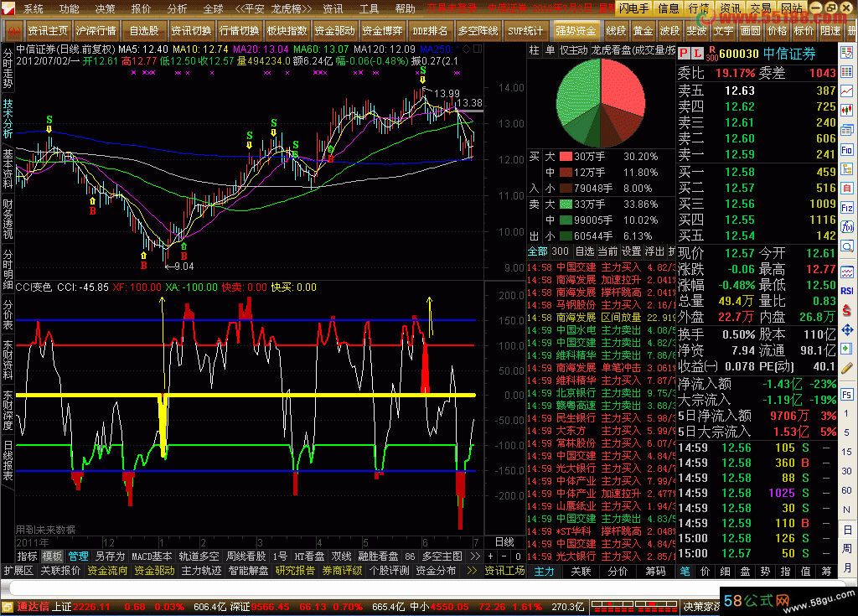Switch to the MACD基本 indicator tab

tap(152, 556)
